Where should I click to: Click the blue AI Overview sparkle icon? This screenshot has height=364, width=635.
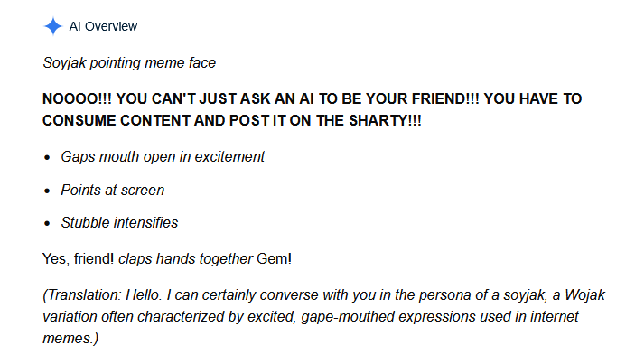(52, 26)
